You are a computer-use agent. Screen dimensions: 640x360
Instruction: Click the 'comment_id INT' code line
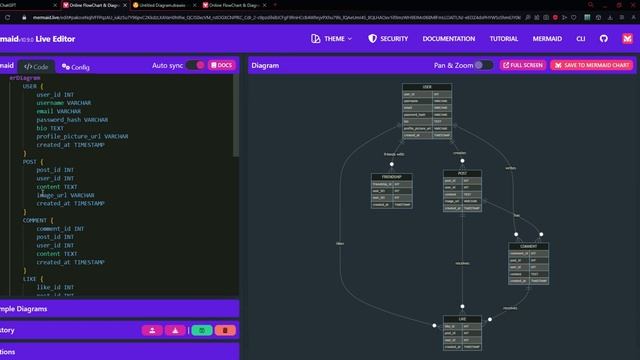click(x=60, y=229)
